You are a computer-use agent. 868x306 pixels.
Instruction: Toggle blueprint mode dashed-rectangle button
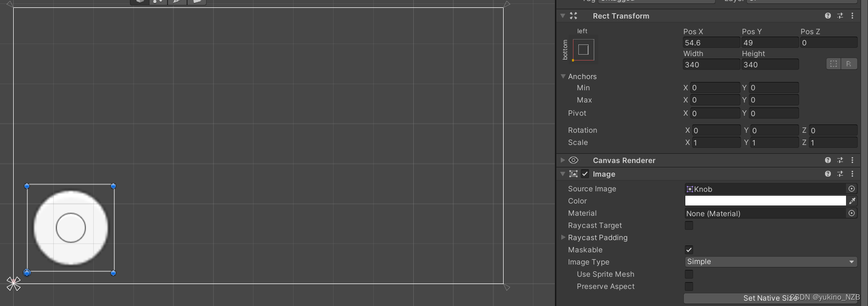(834, 64)
